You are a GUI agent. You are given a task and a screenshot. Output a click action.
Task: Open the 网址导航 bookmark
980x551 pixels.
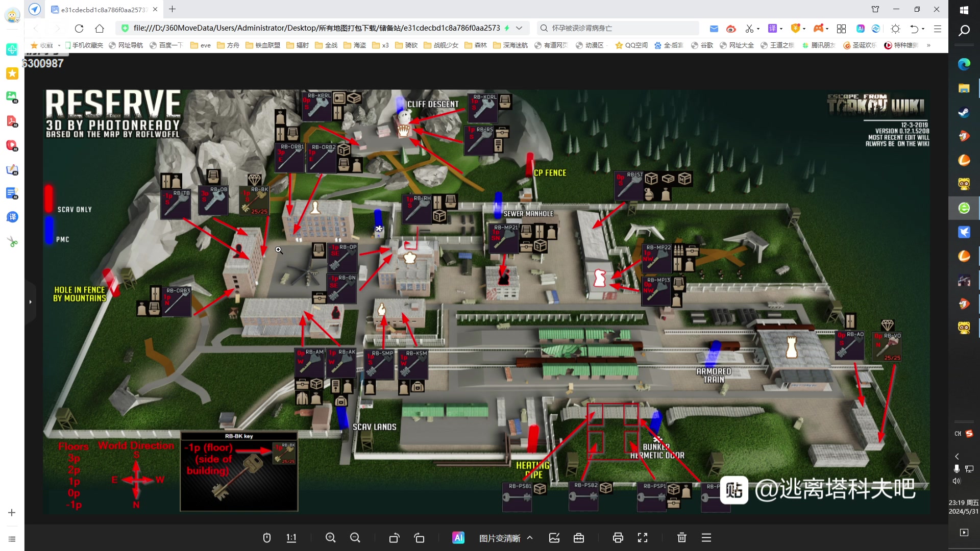pyautogui.click(x=126, y=45)
